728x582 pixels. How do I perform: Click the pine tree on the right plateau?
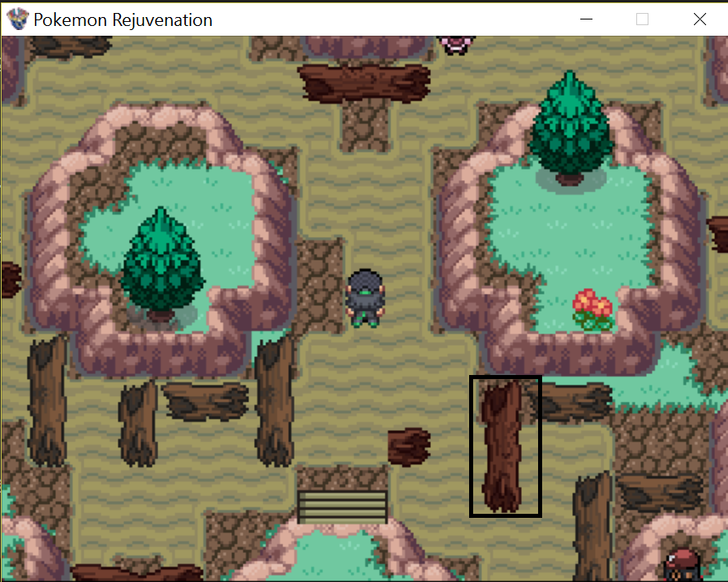pyautogui.click(x=570, y=127)
